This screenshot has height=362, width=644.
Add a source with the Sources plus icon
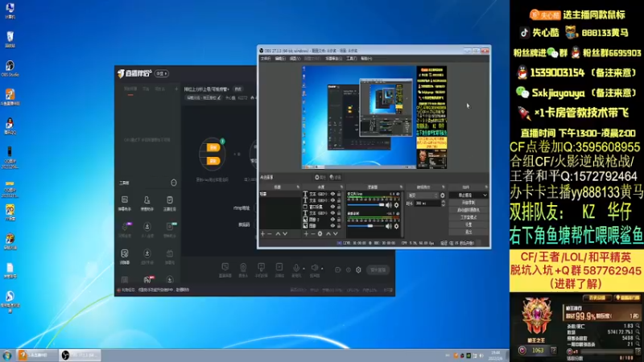click(x=306, y=233)
